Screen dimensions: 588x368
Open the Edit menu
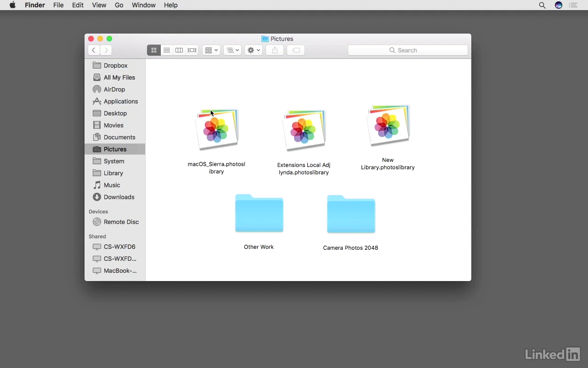pos(78,5)
